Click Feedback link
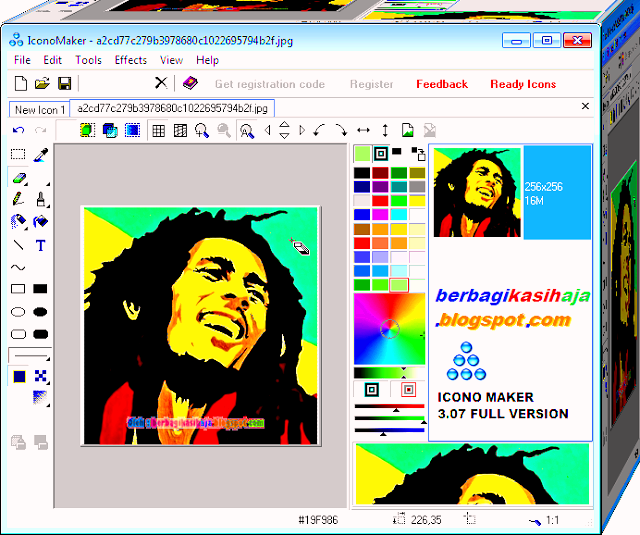 click(x=442, y=84)
